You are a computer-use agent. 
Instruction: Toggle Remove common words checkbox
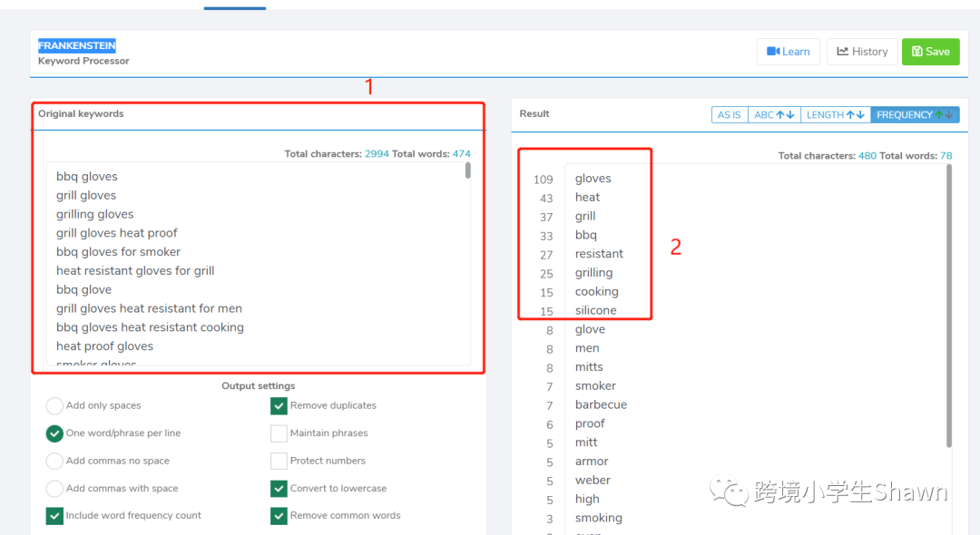click(279, 516)
